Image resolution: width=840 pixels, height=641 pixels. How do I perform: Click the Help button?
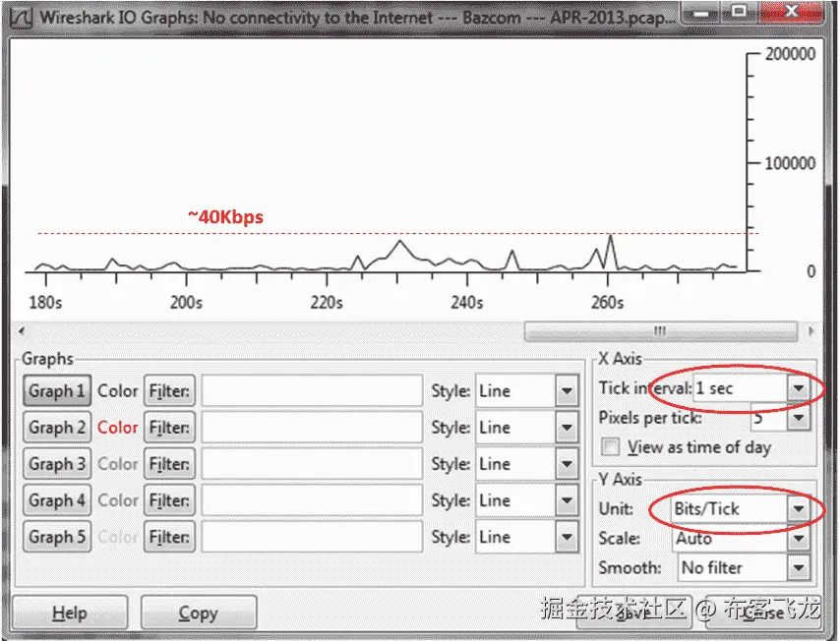70,612
